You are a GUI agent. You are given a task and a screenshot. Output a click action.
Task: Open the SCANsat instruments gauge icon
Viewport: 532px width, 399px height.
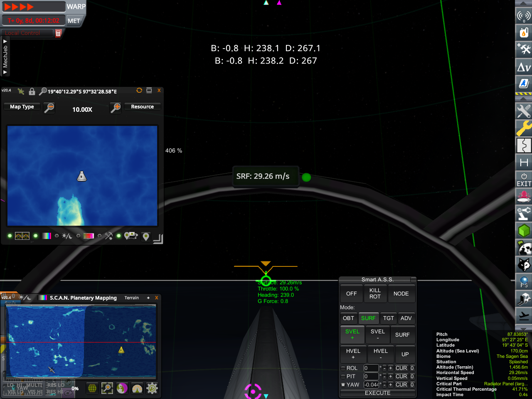tap(137, 388)
